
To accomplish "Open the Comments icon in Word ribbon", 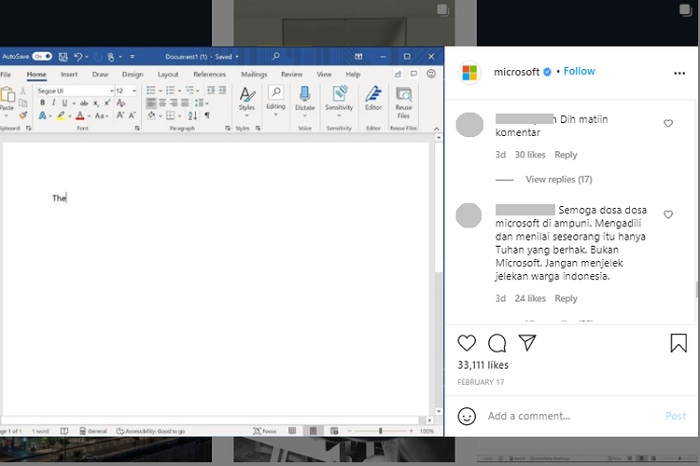I will [x=414, y=74].
